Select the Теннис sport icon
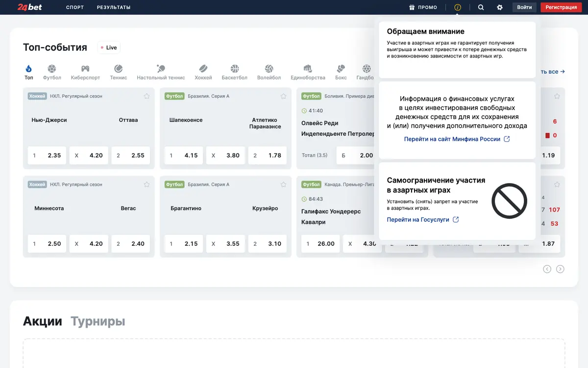 click(x=119, y=72)
